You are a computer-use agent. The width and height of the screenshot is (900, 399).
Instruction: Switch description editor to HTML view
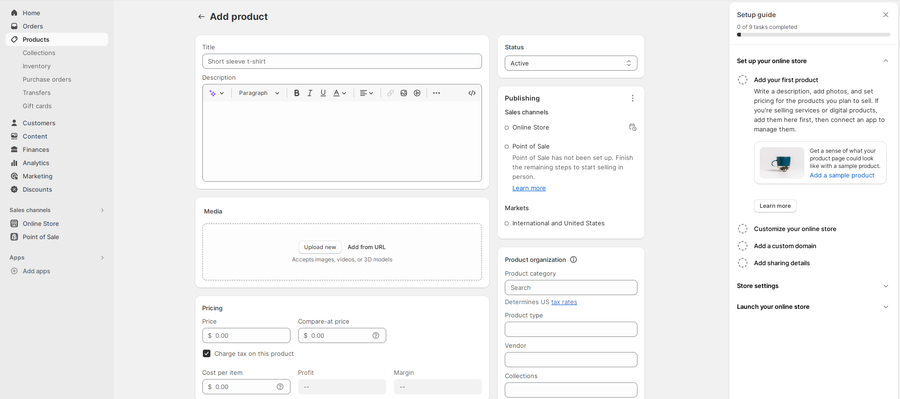472,93
